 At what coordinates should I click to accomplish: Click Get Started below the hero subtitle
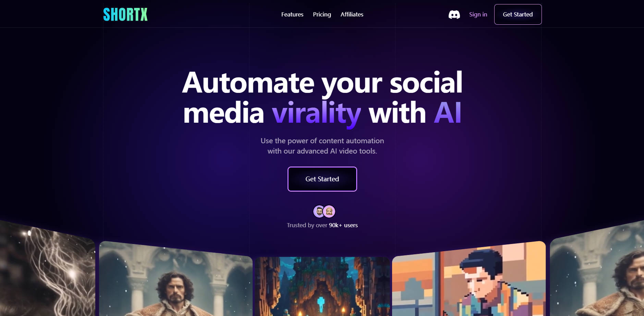(322, 179)
